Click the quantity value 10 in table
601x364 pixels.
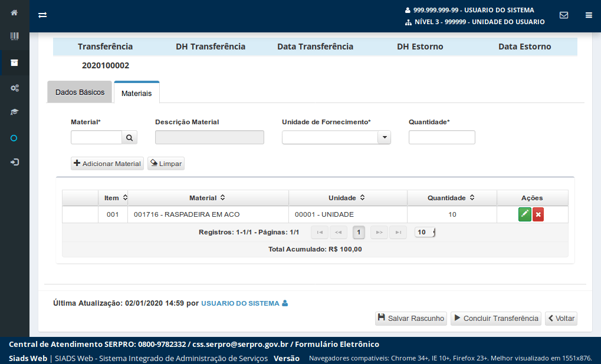[x=452, y=214]
